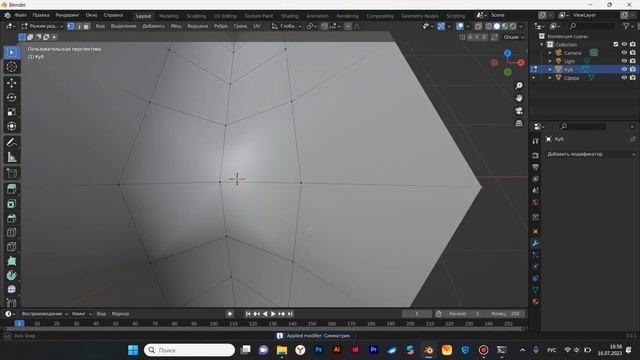Select the Measure tool
Viewport: 640px width, 360px height.
coord(11,157)
